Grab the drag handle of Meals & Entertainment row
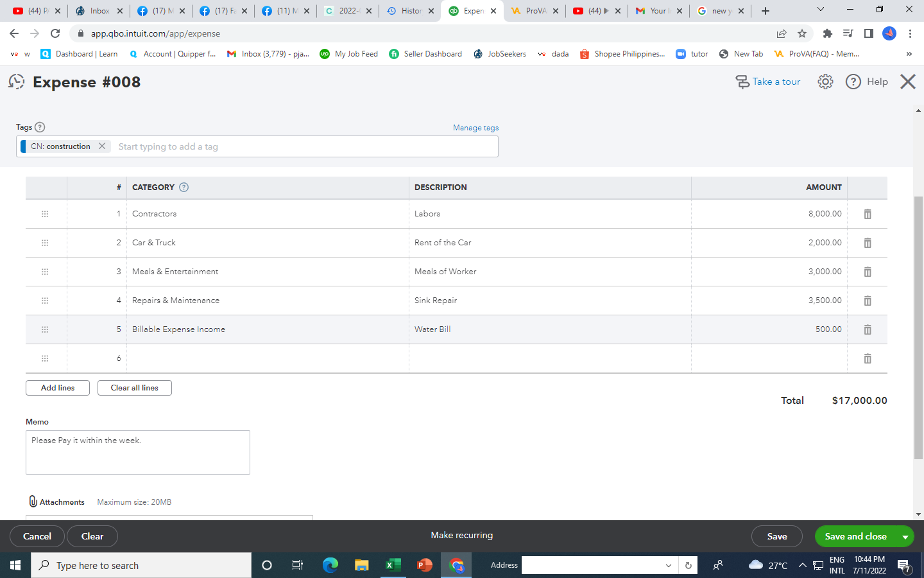Screen dimensions: 924x578 pos(45,272)
